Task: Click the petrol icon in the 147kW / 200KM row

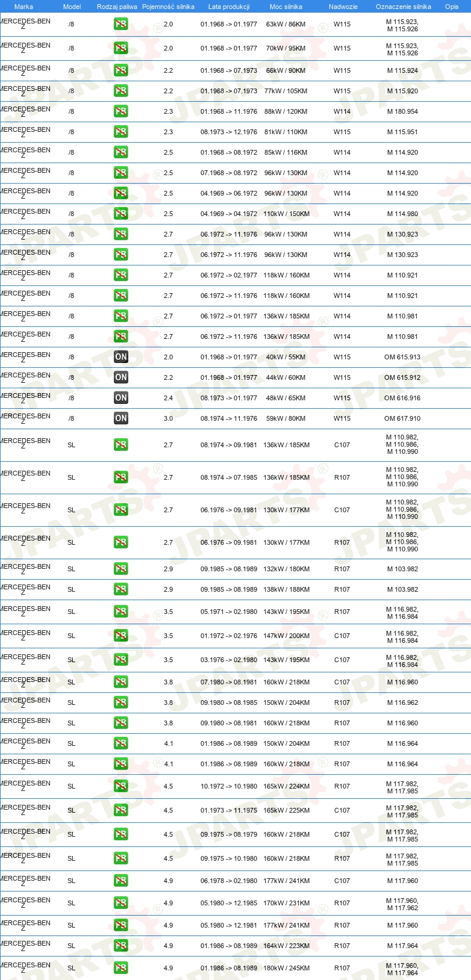Action: pos(121,636)
